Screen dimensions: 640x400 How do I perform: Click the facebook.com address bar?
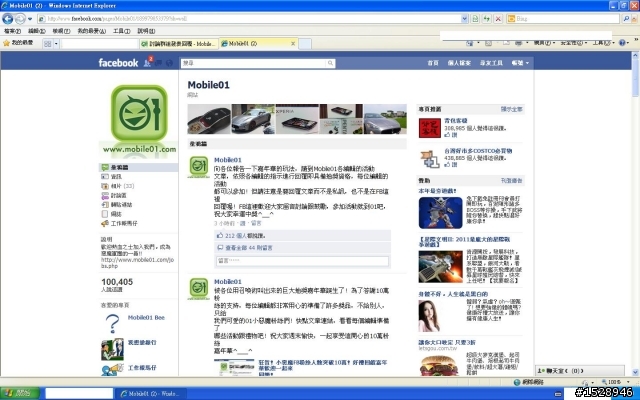(x=249, y=19)
